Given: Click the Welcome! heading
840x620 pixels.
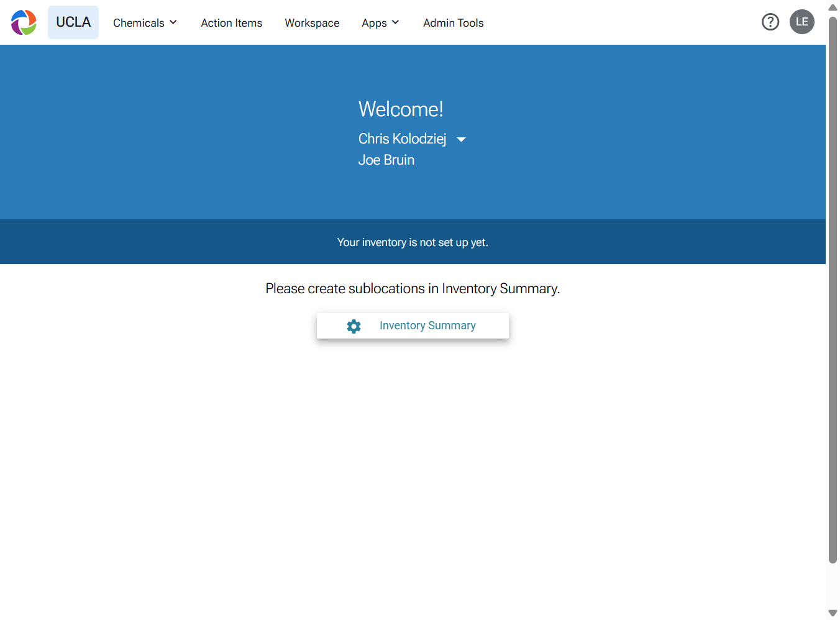Looking at the screenshot, I should [x=401, y=109].
